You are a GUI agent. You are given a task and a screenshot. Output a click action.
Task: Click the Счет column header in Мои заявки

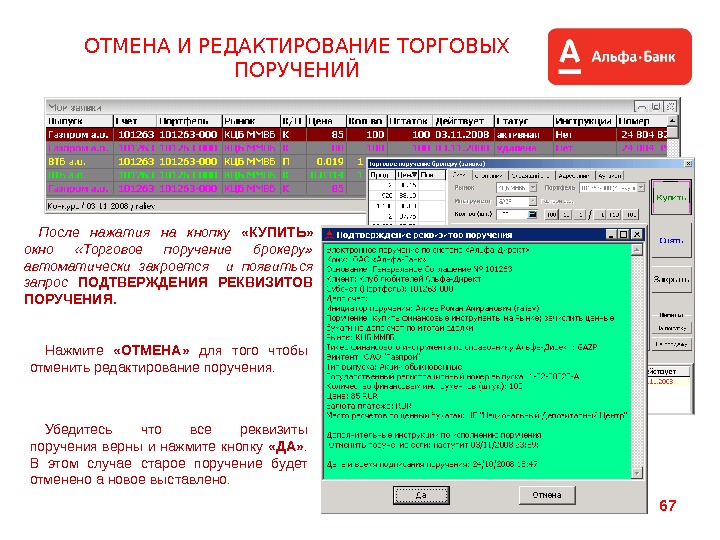[x=135, y=121]
